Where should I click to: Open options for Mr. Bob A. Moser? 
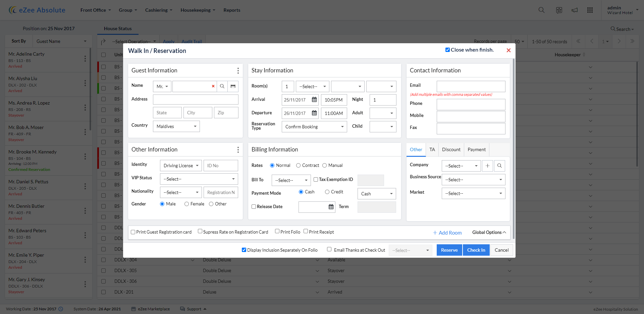85,132
